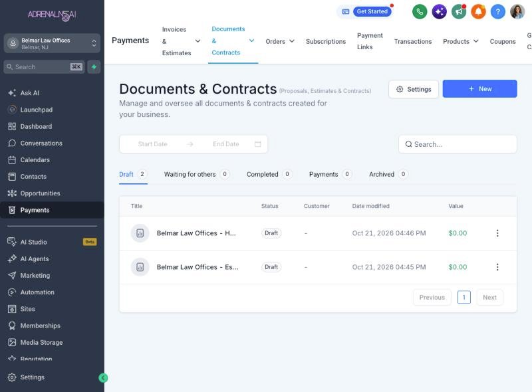Open Memberships in the sidebar
The height and width of the screenshot is (392, 532).
pyautogui.click(x=40, y=326)
